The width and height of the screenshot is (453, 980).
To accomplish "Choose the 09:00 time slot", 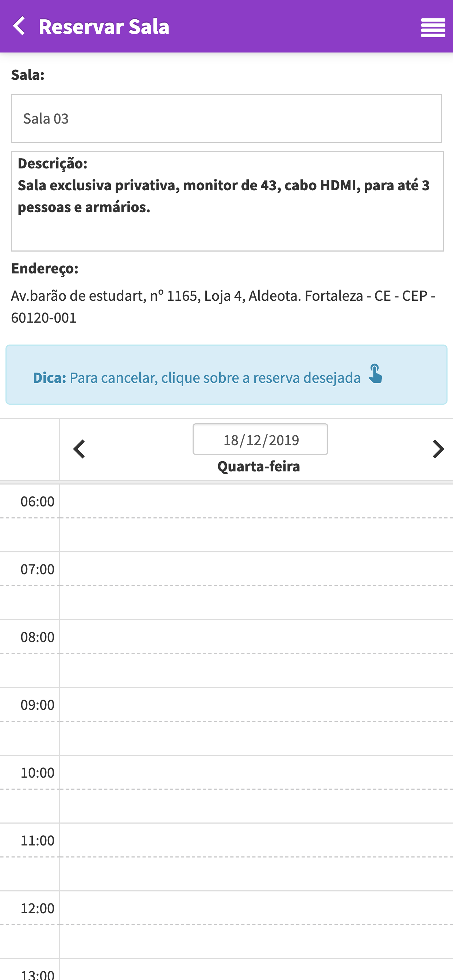I will 256,704.
